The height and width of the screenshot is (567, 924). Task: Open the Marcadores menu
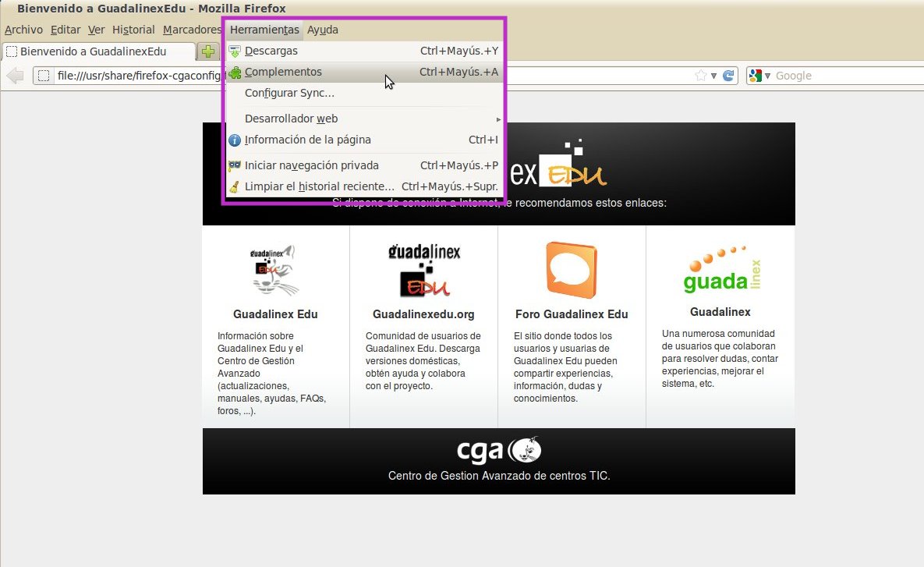[x=192, y=30]
